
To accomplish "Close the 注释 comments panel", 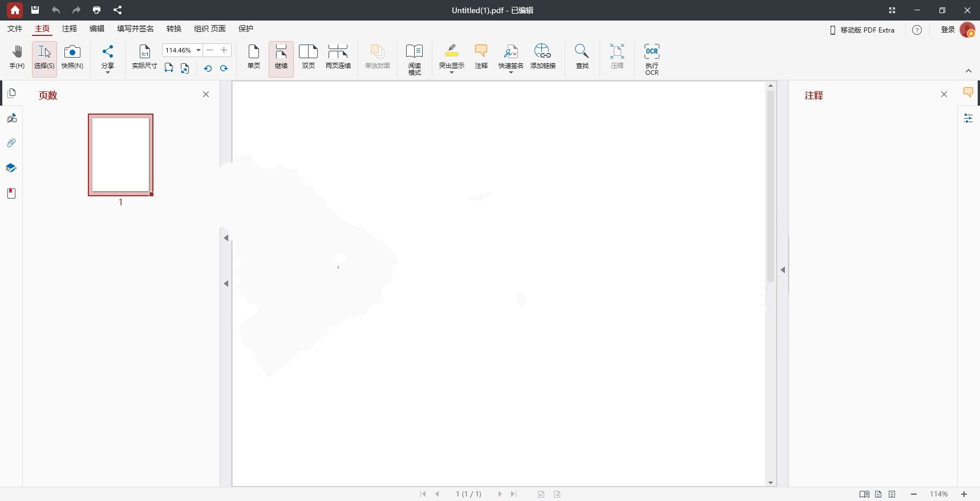I will tap(944, 94).
